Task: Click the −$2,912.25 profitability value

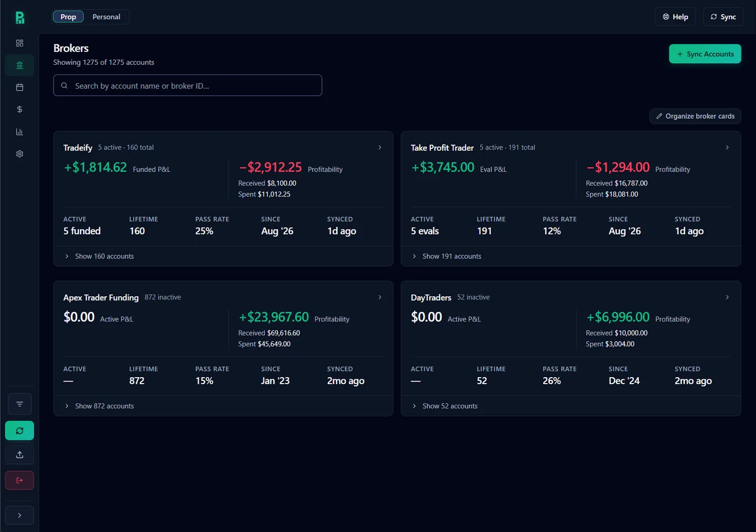Action: [270, 167]
